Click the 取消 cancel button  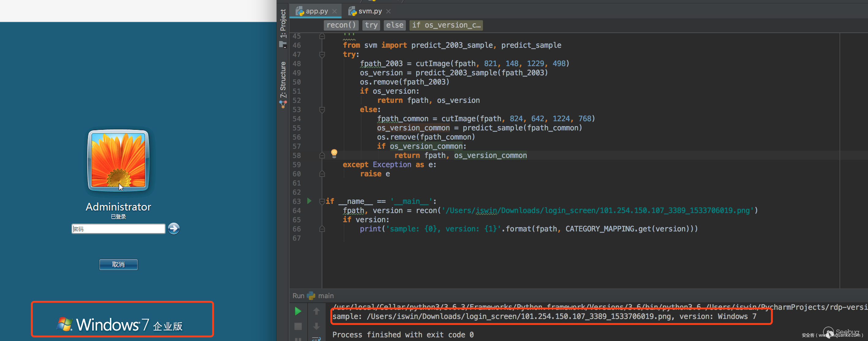pyautogui.click(x=118, y=264)
